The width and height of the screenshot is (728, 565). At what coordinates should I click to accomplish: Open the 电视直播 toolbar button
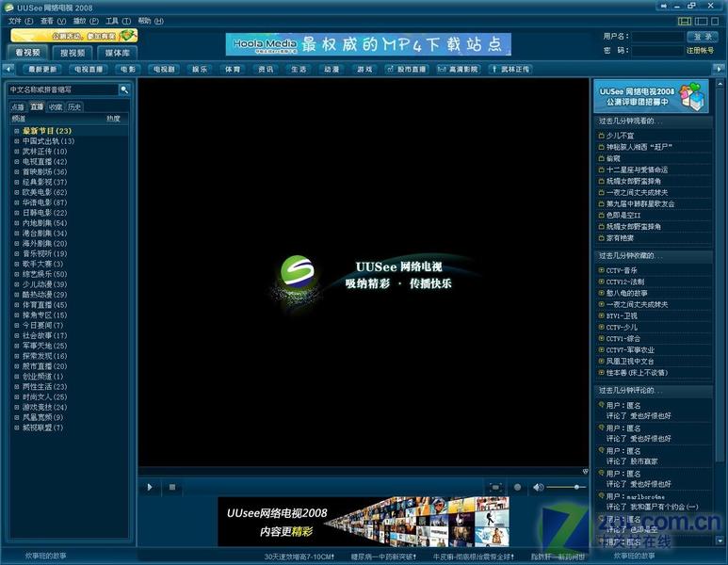pos(89,69)
